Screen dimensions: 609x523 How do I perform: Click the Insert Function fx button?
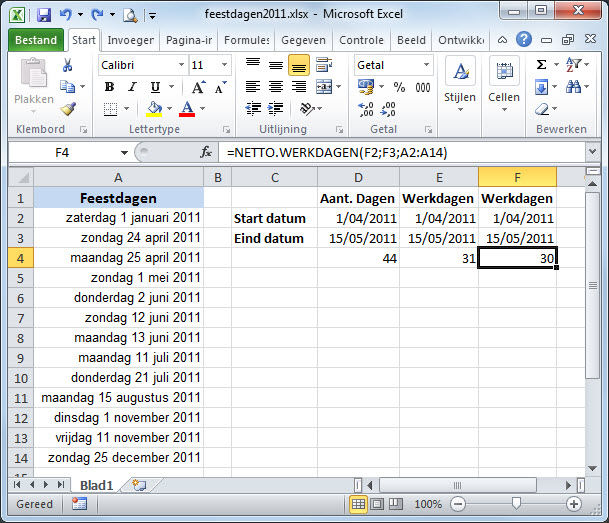(206, 152)
